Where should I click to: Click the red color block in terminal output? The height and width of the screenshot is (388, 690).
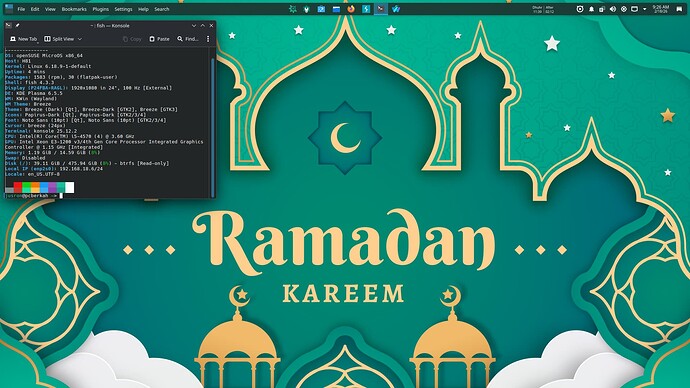click(18, 187)
